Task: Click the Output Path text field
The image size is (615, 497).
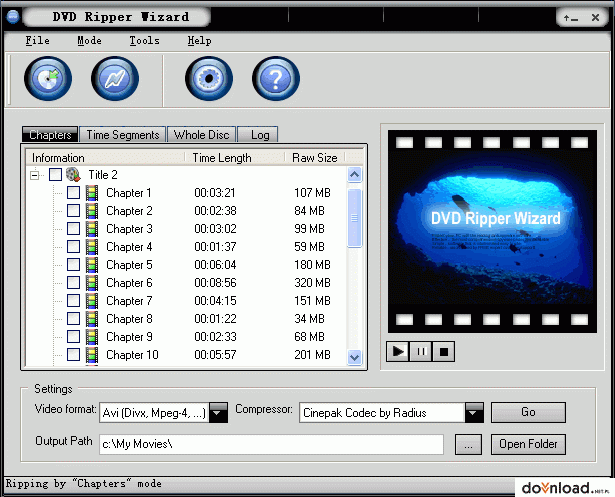Action: point(271,444)
